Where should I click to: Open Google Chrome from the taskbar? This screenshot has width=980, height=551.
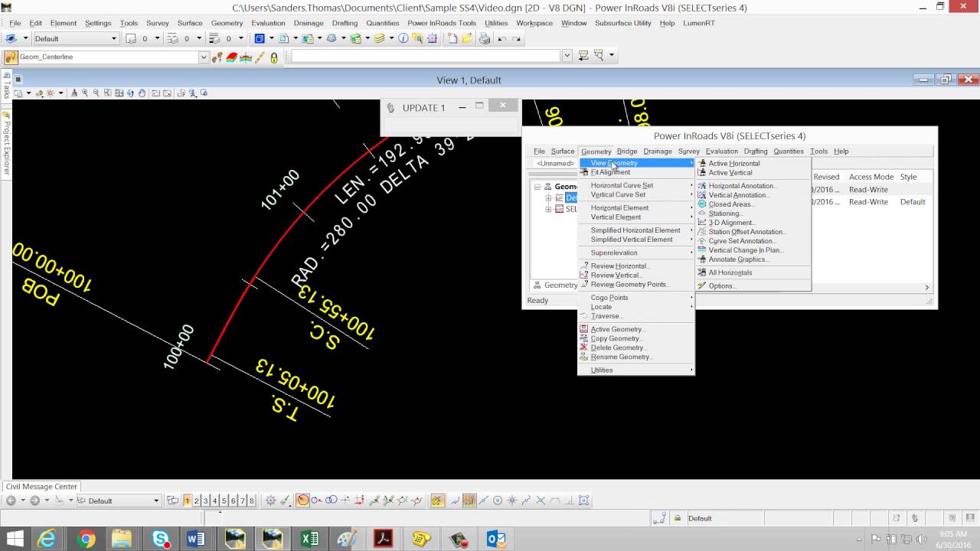pos(86,539)
